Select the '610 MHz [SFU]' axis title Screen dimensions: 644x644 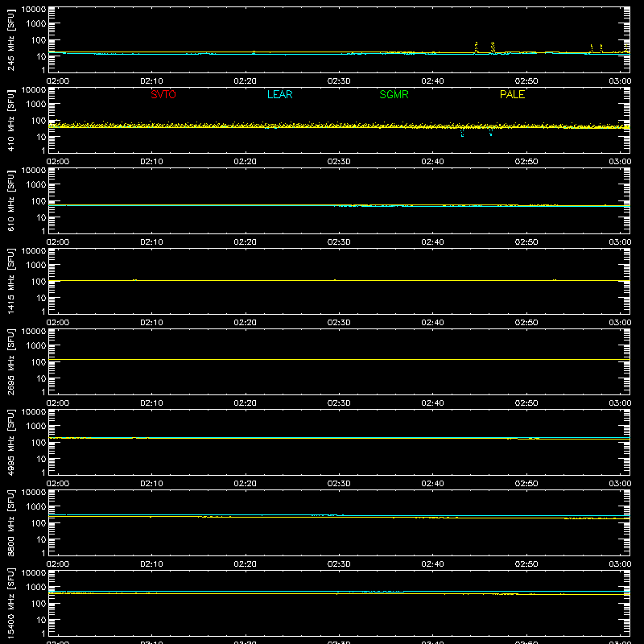[11, 200]
